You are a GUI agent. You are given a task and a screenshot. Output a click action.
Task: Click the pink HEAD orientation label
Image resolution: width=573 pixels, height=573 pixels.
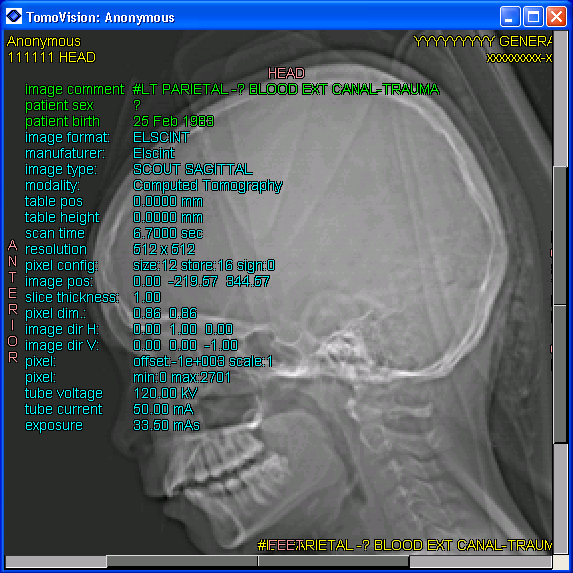(286, 73)
